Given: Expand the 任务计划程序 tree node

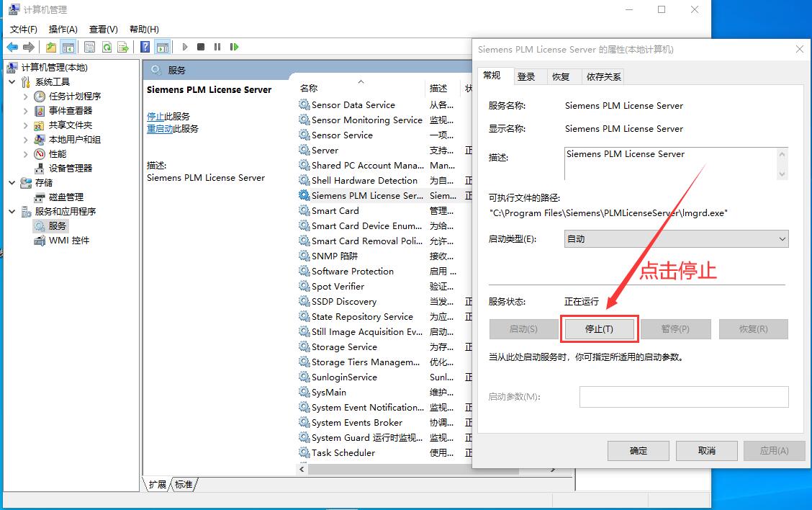Looking at the screenshot, I should (26, 96).
